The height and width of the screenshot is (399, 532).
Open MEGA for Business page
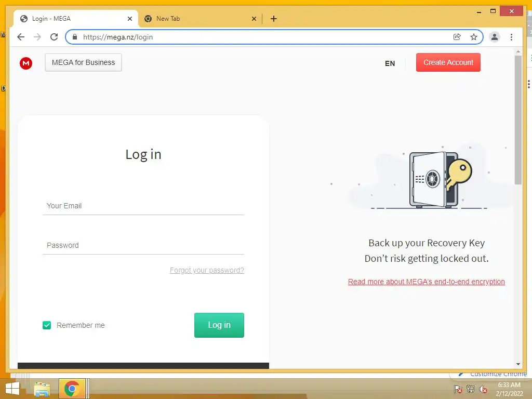pyautogui.click(x=84, y=62)
